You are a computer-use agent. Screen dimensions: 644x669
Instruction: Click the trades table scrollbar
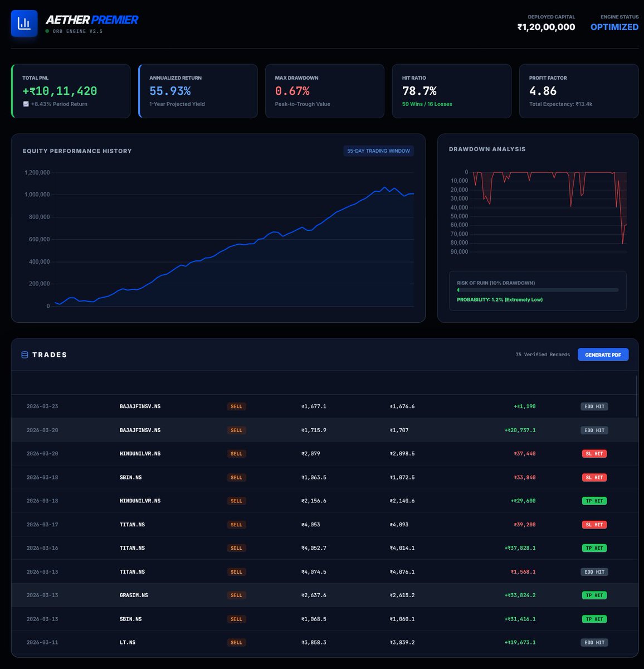[636, 396]
